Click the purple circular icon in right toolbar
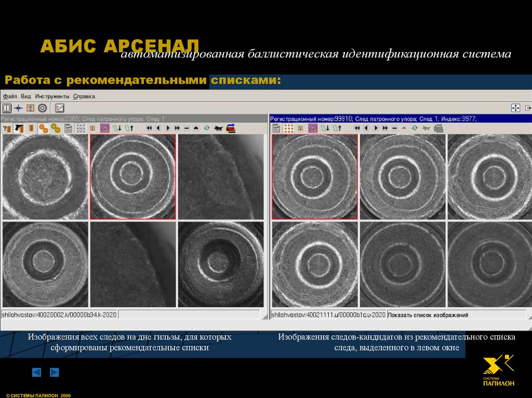 (x=313, y=128)
